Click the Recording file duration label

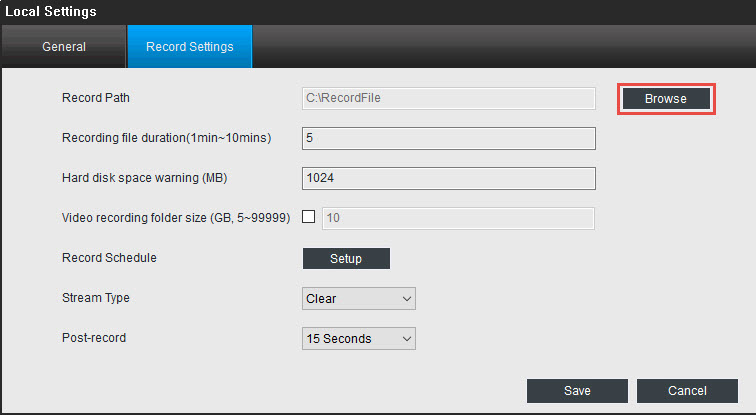click(x=166, y=138)
